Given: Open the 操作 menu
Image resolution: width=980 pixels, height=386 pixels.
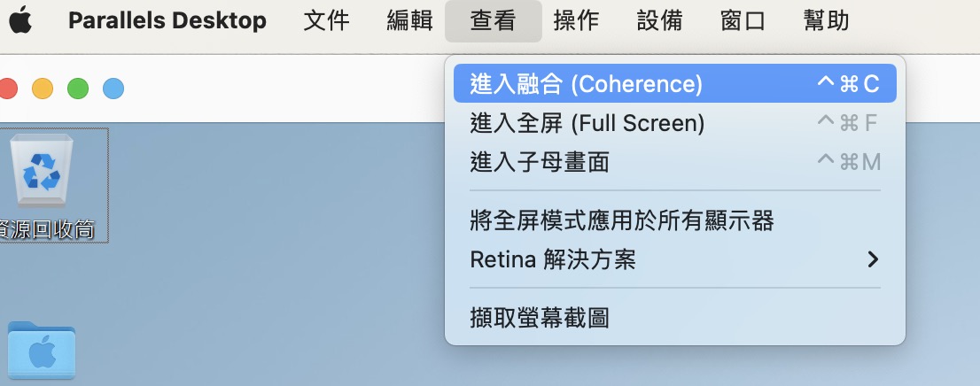Looking at the screenshot, I should [576, 20].
